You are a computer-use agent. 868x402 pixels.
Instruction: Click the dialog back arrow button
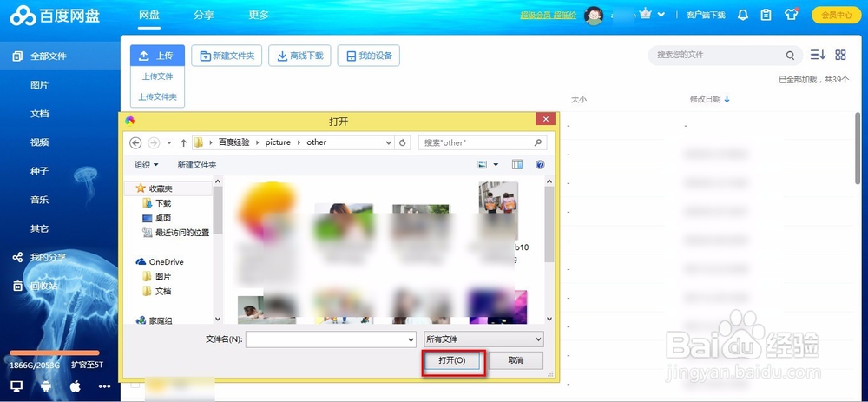[135, 142]
